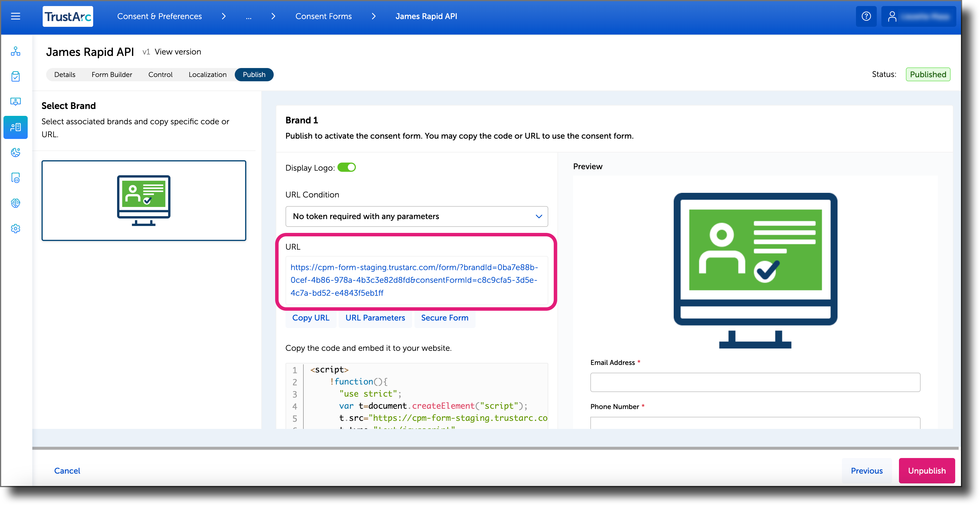The image size is (980, 505).
Task: Open the brain intelligence sidebar icon
Action: [x=16, y=203]
